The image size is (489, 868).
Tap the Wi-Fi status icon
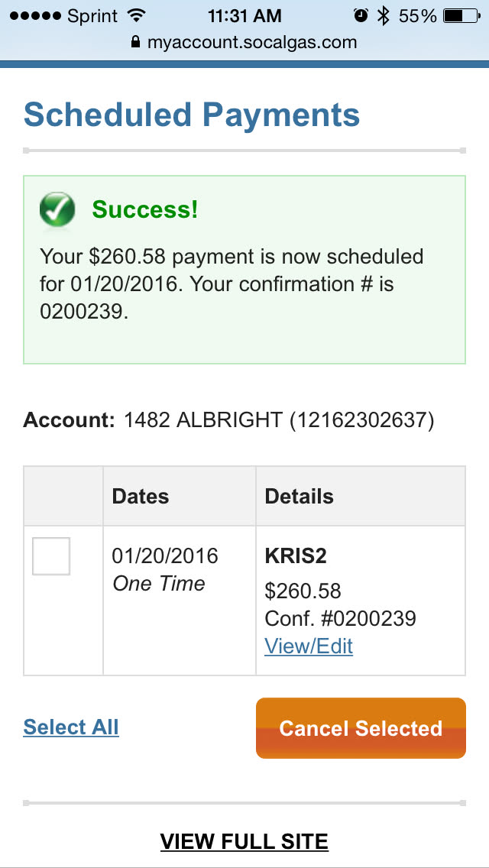pyautogui.click(x=138, y=16)
